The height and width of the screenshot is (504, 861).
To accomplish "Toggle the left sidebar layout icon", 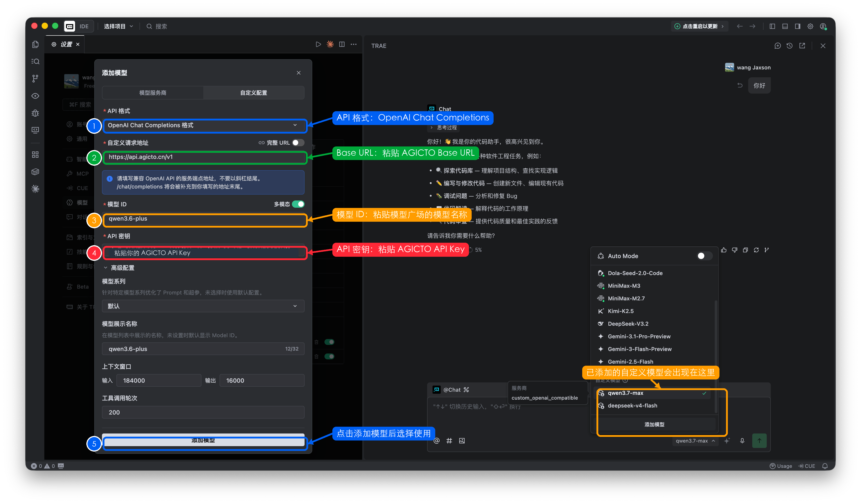I will (x=772, y=26).
